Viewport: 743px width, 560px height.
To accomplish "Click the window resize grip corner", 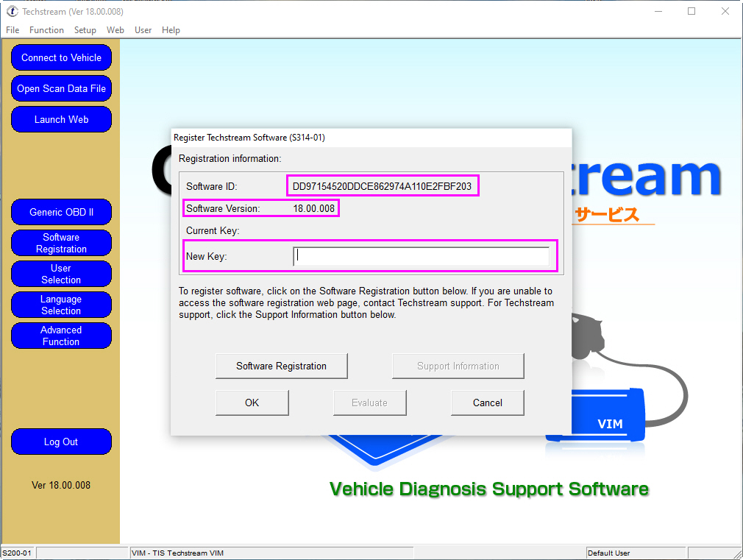I will [x=738, y=554].
